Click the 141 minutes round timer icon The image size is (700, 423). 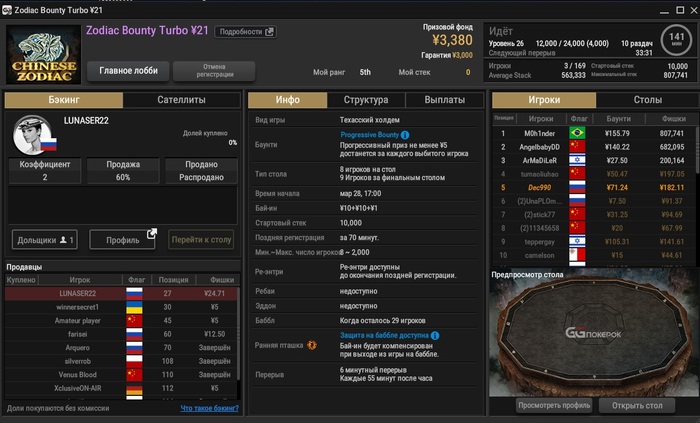point(676,40)
